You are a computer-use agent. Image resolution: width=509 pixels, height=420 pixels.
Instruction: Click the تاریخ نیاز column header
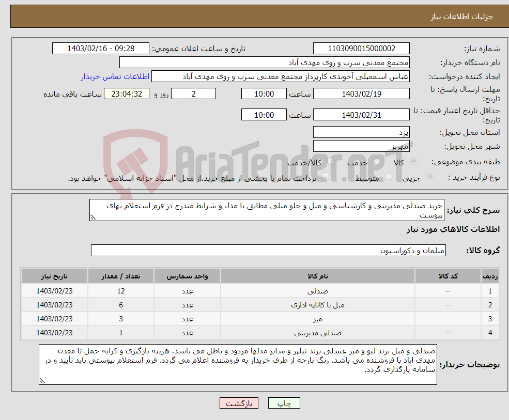tap(54, 276)
